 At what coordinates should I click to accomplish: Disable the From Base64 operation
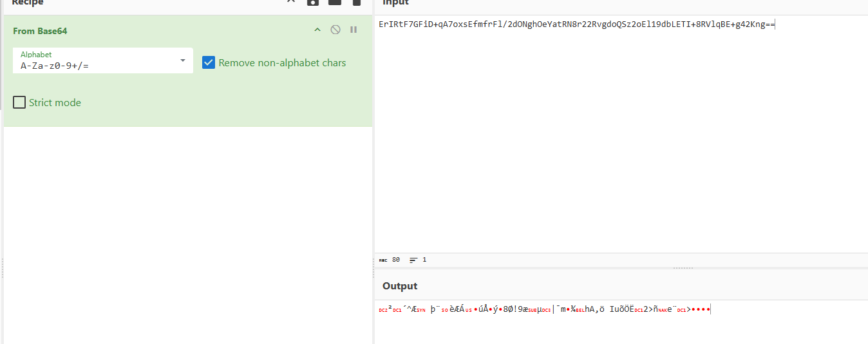coord(335,30)
